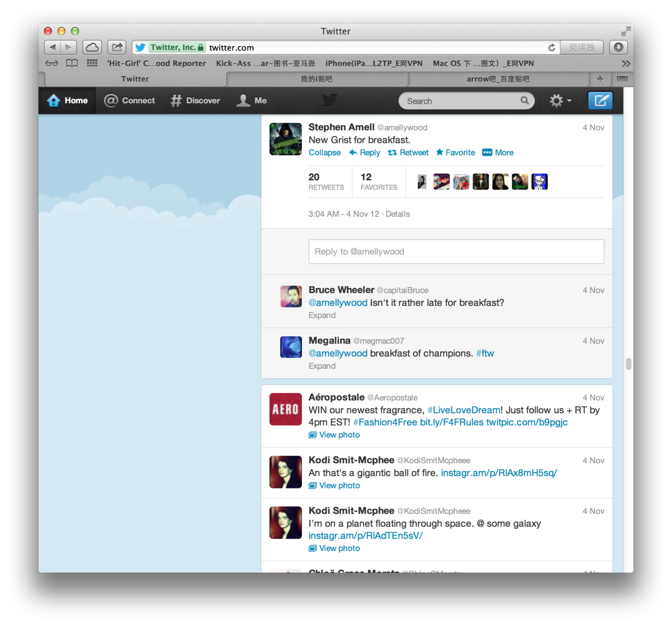The width and height of the screenshot is (672, 626).
Task: Open More options on Stephen Amell's tweet
Action: [498, 152]
